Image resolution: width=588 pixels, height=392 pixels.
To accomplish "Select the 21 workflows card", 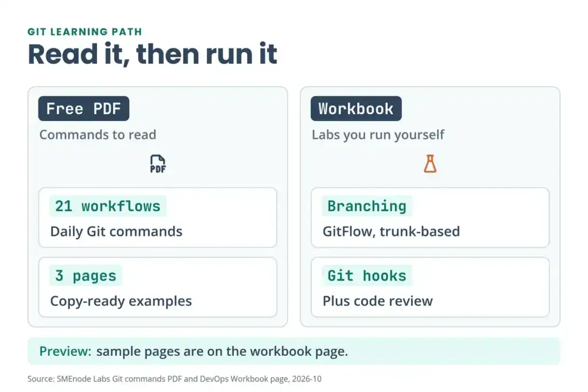I will click(157, 218).
